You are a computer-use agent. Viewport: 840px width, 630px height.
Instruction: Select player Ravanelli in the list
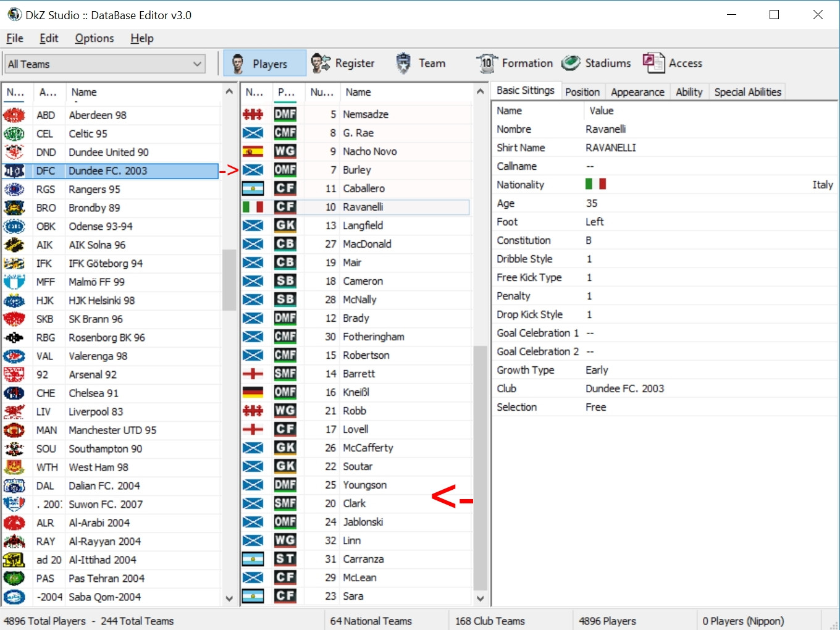(355, 207)
